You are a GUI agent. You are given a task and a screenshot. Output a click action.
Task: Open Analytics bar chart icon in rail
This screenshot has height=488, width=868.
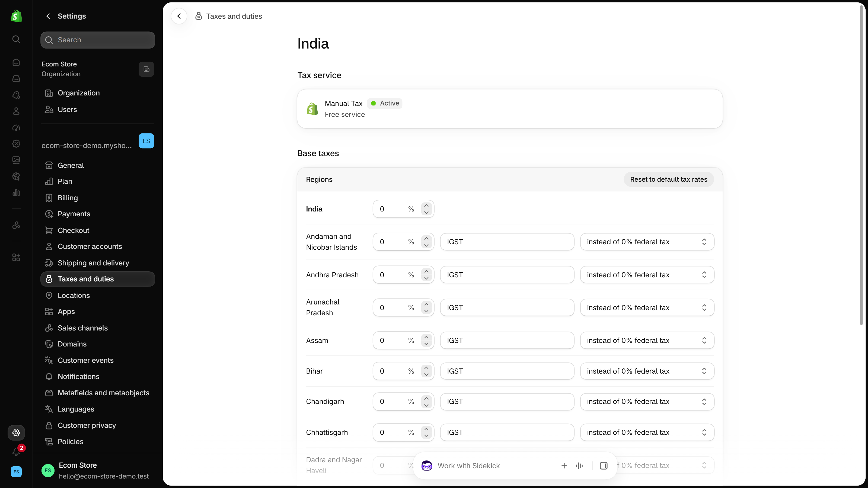pos(16,193)
